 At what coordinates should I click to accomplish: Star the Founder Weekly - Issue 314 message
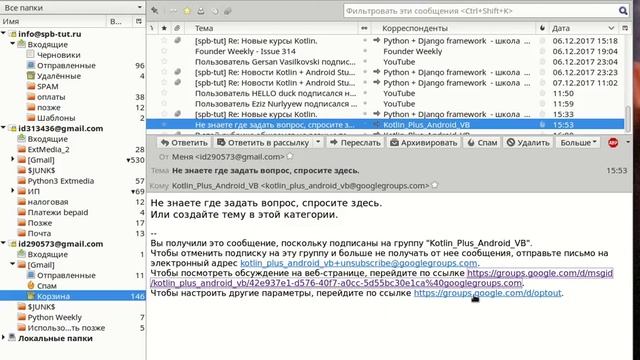[x=164, y=51]
